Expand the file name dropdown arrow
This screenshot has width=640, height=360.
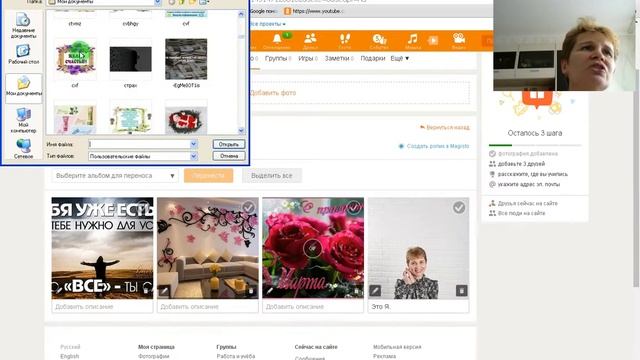point(193,144)
